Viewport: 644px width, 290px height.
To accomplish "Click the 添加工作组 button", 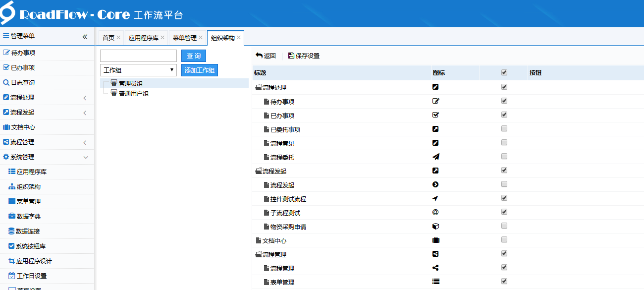I will (200, 70).
